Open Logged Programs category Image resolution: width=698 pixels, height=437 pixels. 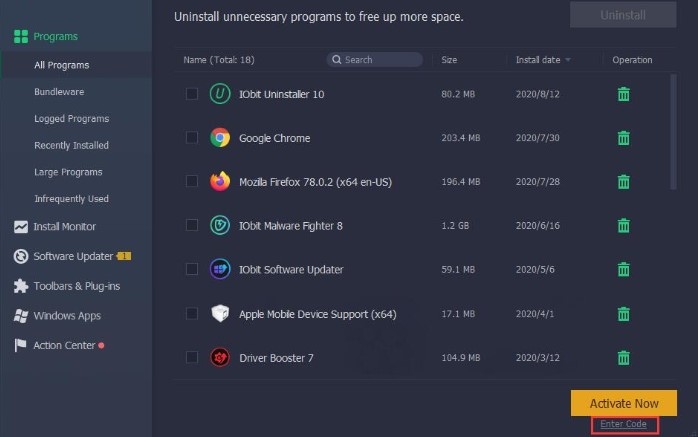point(72,118)
